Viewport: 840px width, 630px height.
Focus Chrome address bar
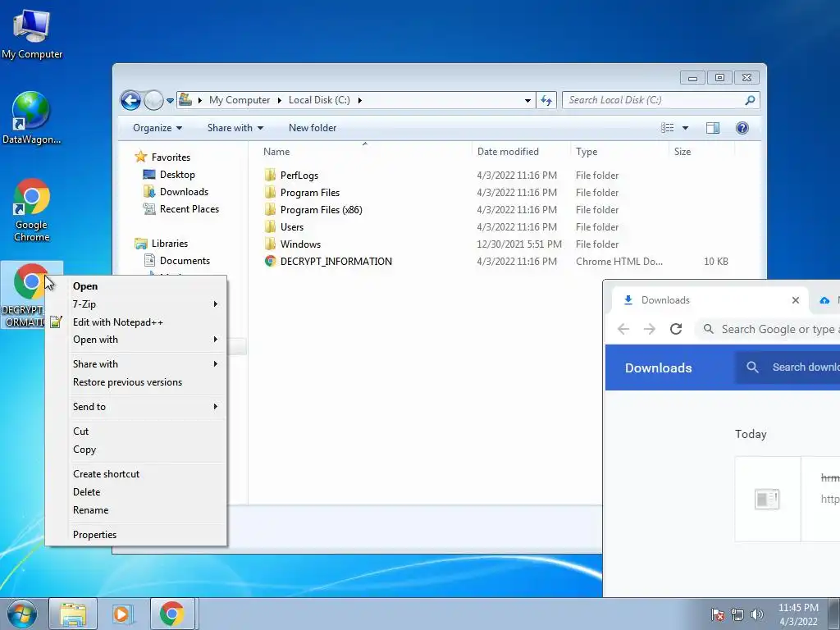coord(769,329)
